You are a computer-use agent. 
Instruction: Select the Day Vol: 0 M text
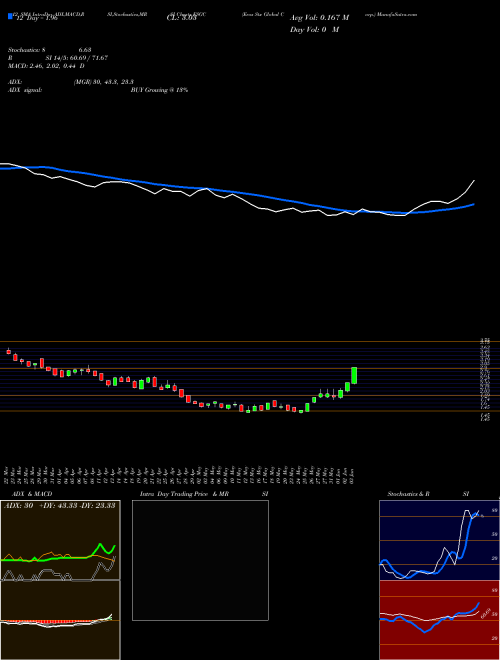tap(314, 30)
